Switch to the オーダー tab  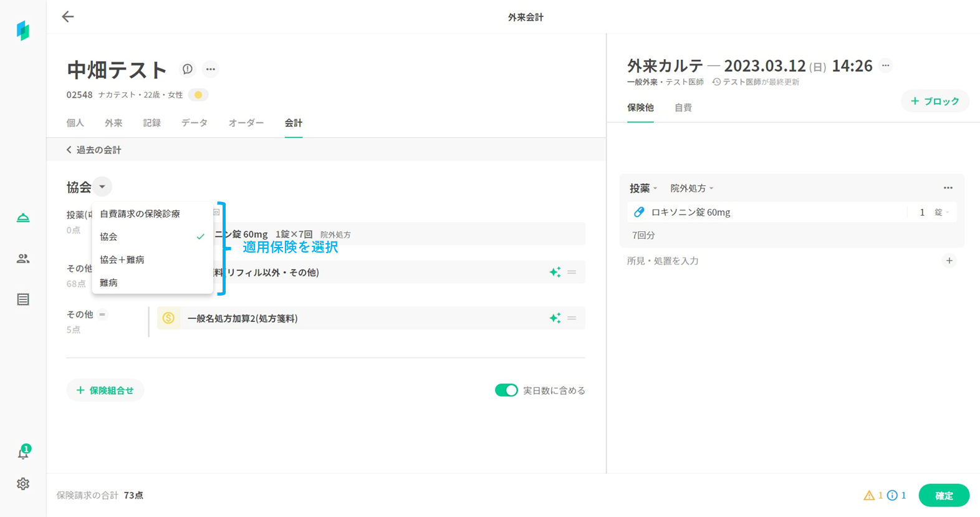click(x=246, y=123)
